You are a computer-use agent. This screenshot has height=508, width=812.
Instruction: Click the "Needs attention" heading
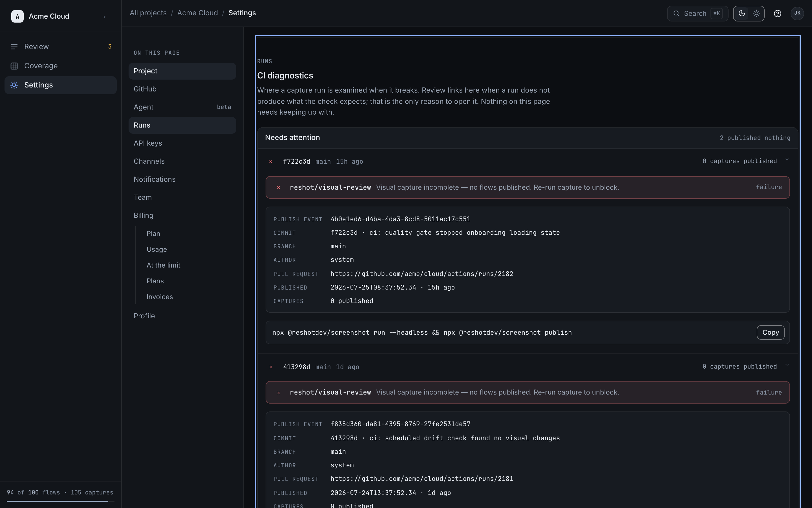[292, 137]
